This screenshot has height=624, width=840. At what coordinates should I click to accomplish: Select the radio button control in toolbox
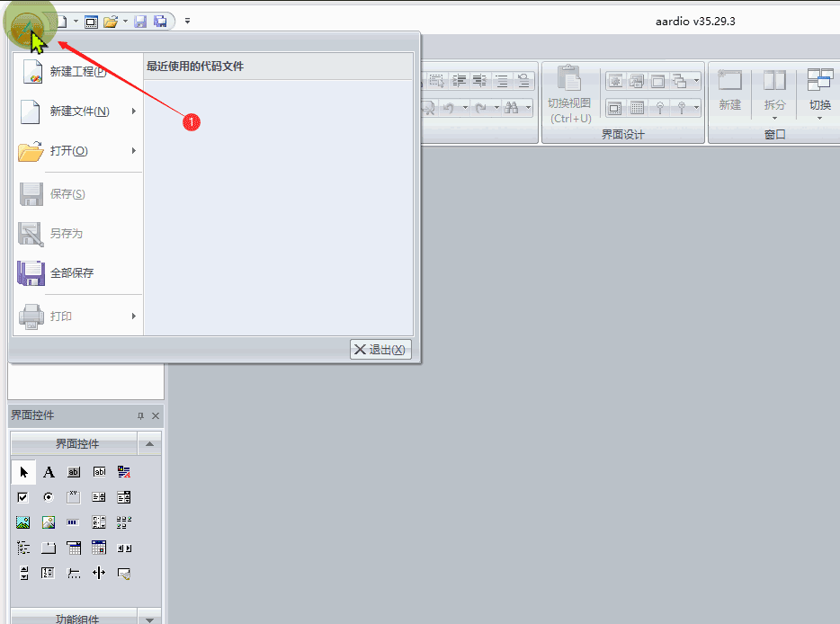point(49,497)
